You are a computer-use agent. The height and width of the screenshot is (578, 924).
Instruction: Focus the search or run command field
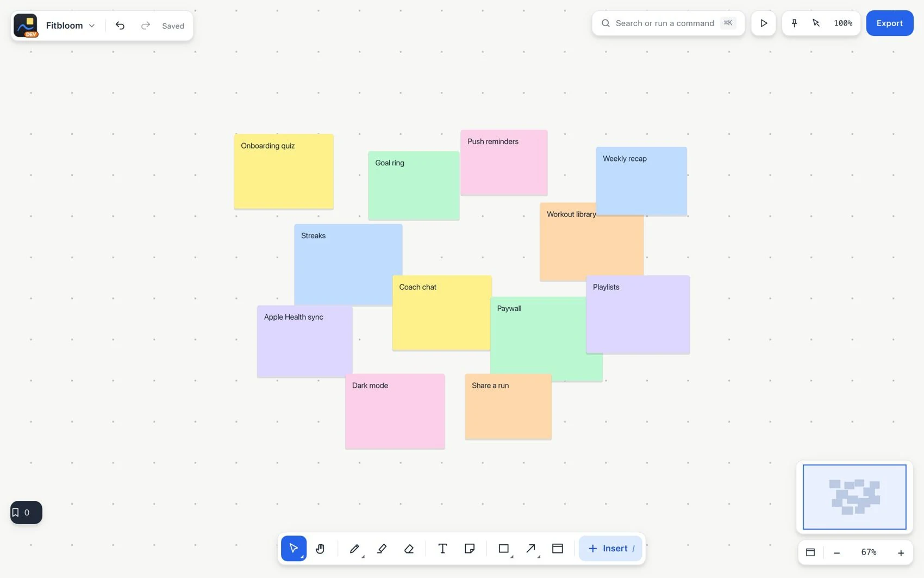coord(668,23)
